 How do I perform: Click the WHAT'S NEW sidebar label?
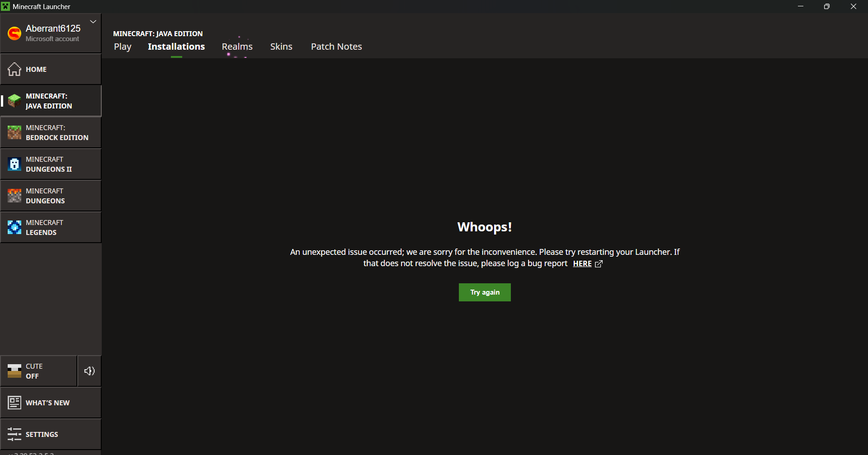[x=47, y=403]
